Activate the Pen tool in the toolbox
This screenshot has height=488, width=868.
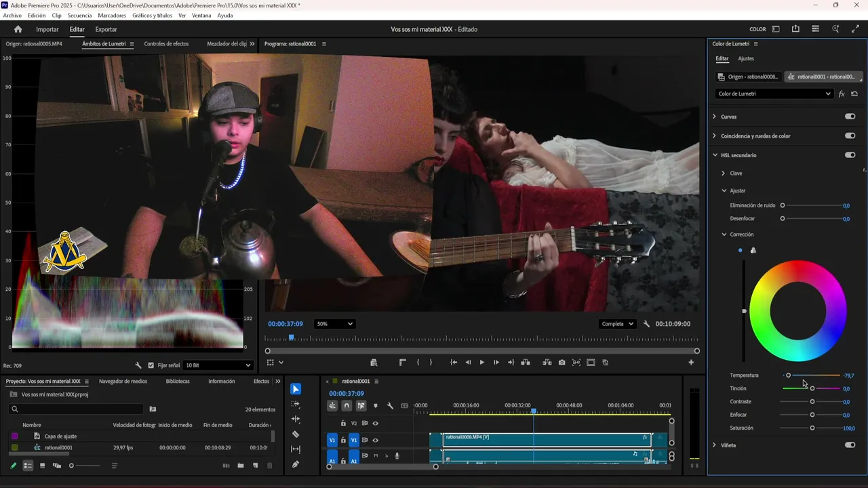point(296,464)
